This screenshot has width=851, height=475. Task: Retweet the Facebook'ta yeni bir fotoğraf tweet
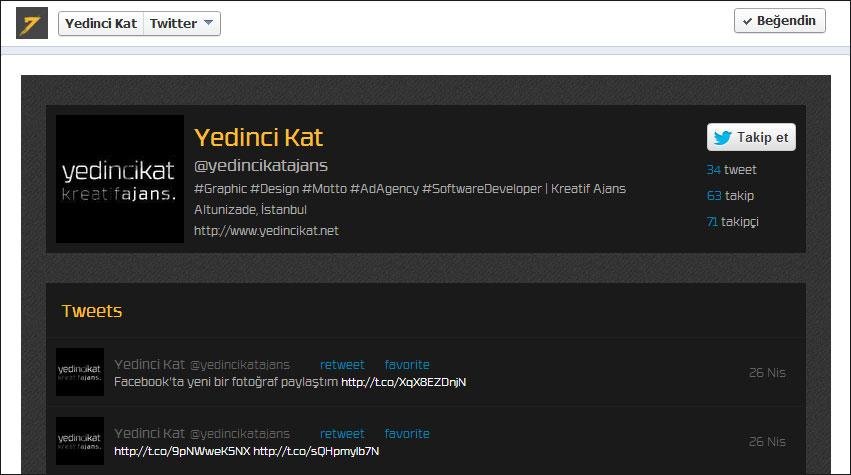[342, 365]
